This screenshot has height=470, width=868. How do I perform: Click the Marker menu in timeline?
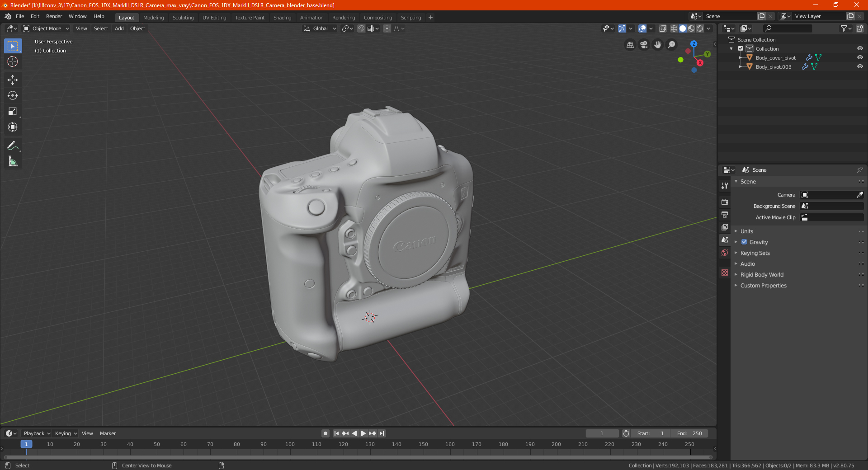point(108,433)
